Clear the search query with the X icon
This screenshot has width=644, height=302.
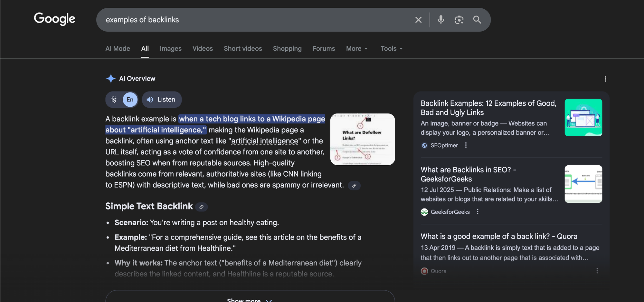tap(418, 20)
